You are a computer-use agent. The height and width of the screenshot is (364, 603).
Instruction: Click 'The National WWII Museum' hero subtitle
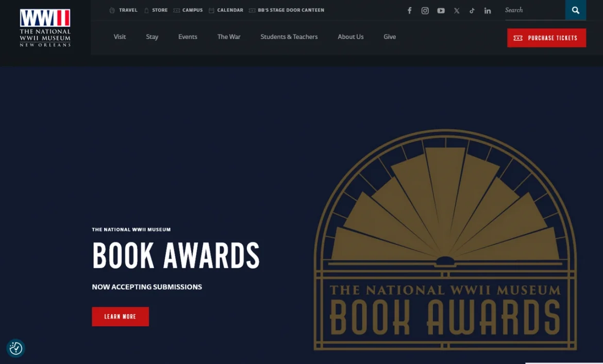(x=131, y=230)
